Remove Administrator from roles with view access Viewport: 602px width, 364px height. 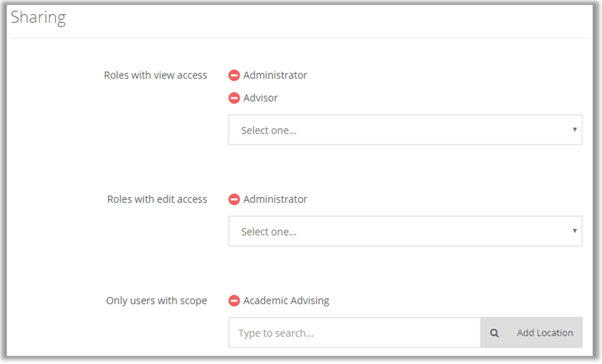pos(234,76)
